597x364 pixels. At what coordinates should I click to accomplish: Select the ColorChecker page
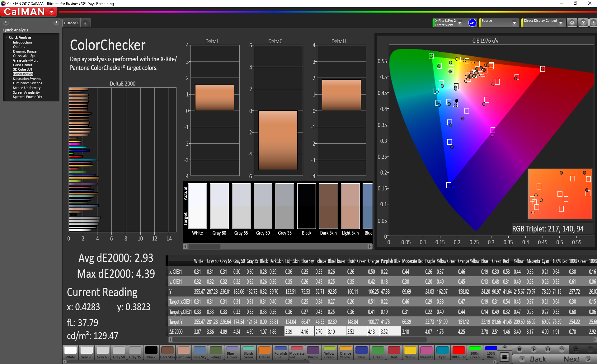[x=23, y=74]
